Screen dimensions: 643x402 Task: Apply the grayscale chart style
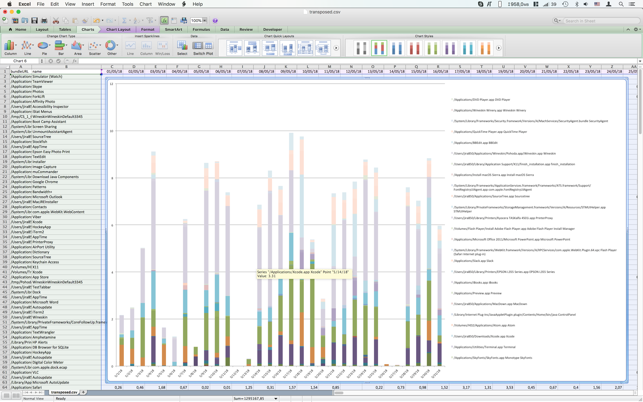(x=361, y=48)
